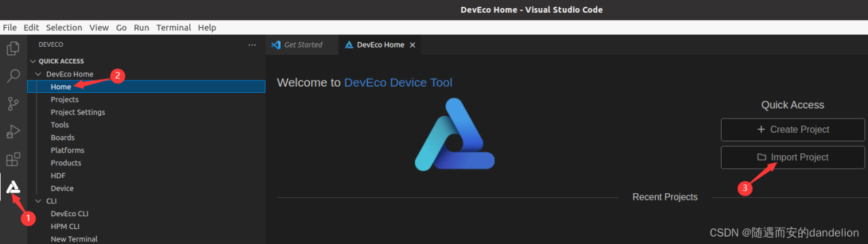Switch to the Get Started tab
The image size is (868, 244).
pos(296,45)
